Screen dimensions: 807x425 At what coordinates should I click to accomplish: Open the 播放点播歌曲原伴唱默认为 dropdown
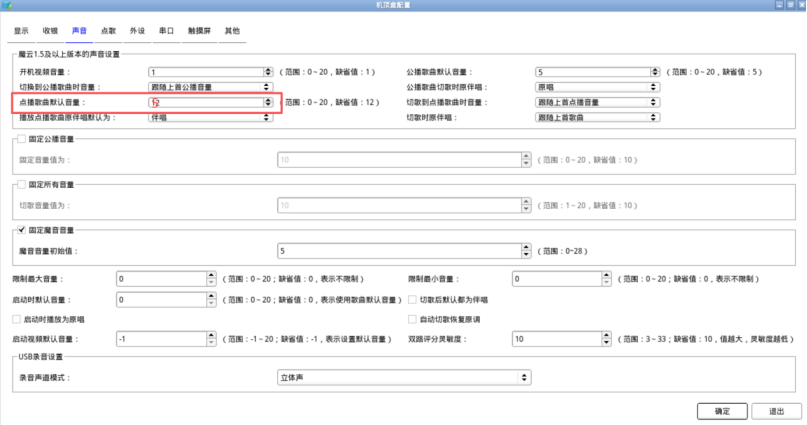point(210,117)
